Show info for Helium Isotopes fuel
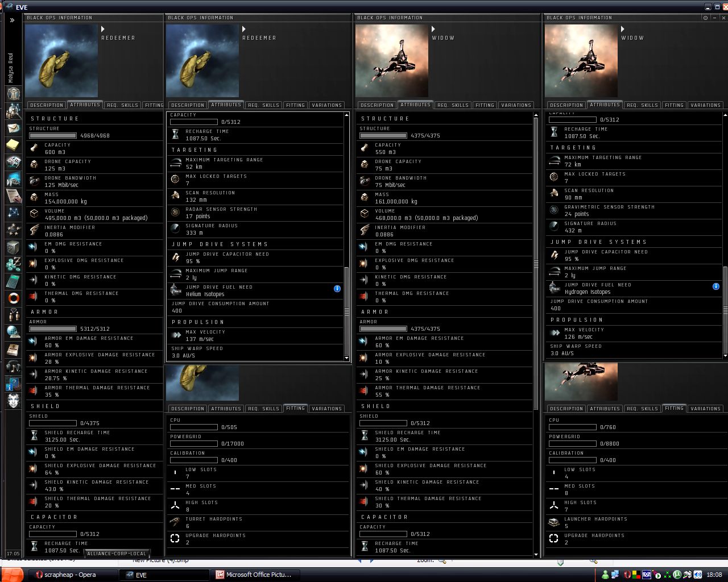Image resolution: width=728 pixels, height=582 pixels. (337, 289)
